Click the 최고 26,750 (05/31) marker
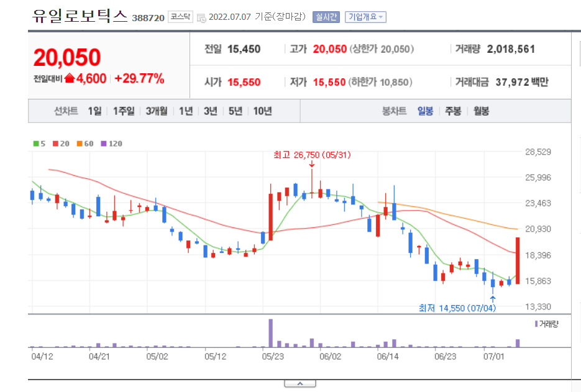This screenshot has height=392, width=581. click(312, 155)
